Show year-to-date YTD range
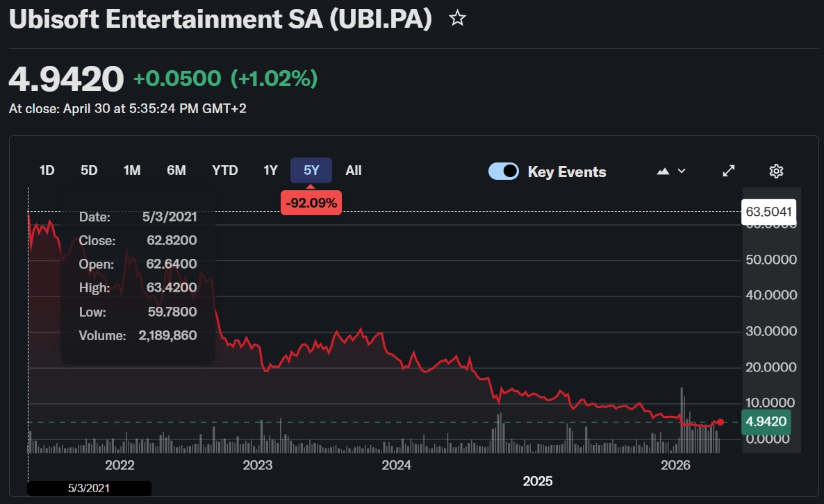This screenshot has height=504, width=824. (x=225, y=171)
